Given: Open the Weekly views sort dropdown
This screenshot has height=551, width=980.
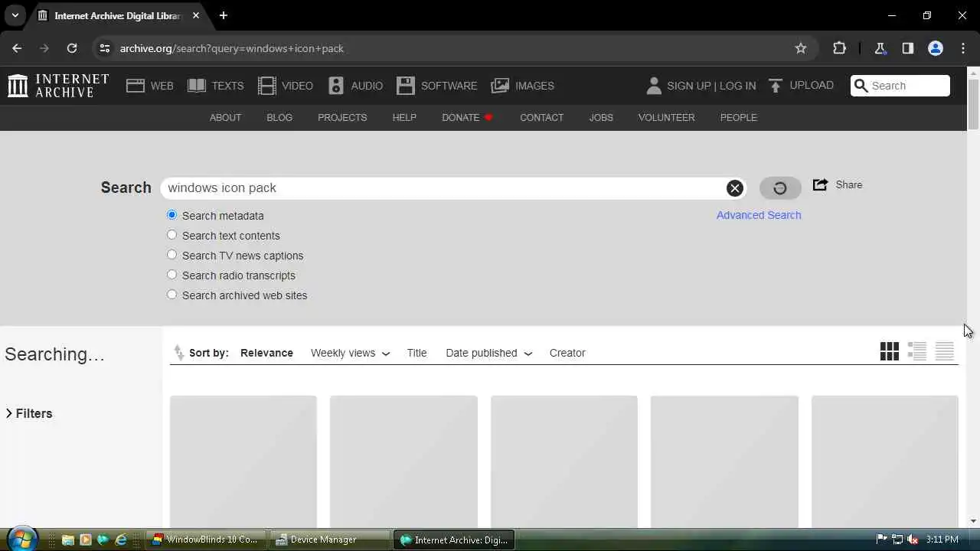Looking at the screenshot, I should point(351,353).
